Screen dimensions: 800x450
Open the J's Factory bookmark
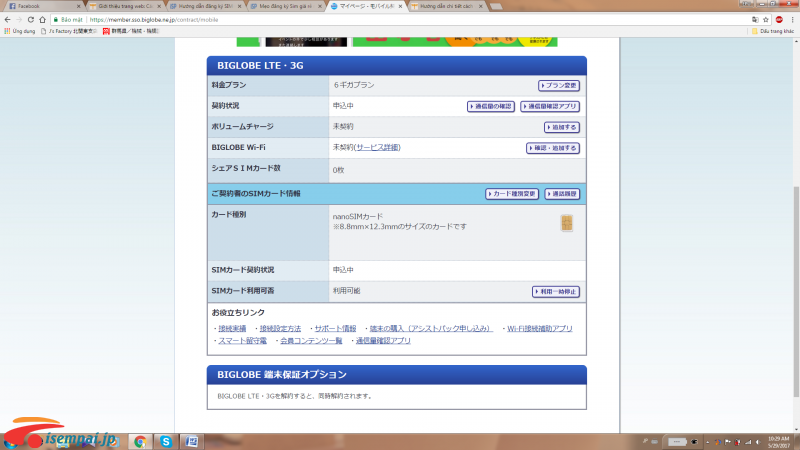coord(68,31)
